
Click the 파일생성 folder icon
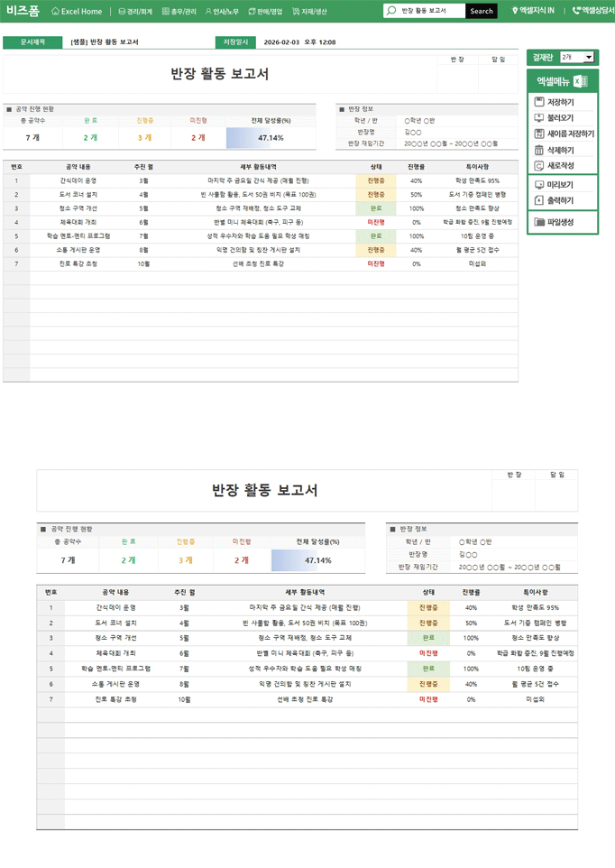coord(539,222)
